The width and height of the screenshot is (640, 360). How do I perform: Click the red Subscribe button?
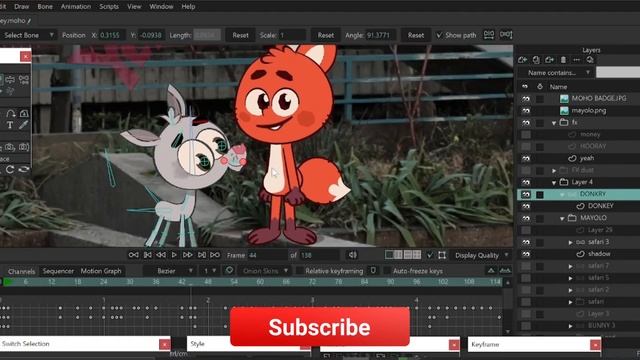pyautogui.click(x=320, y=327)
